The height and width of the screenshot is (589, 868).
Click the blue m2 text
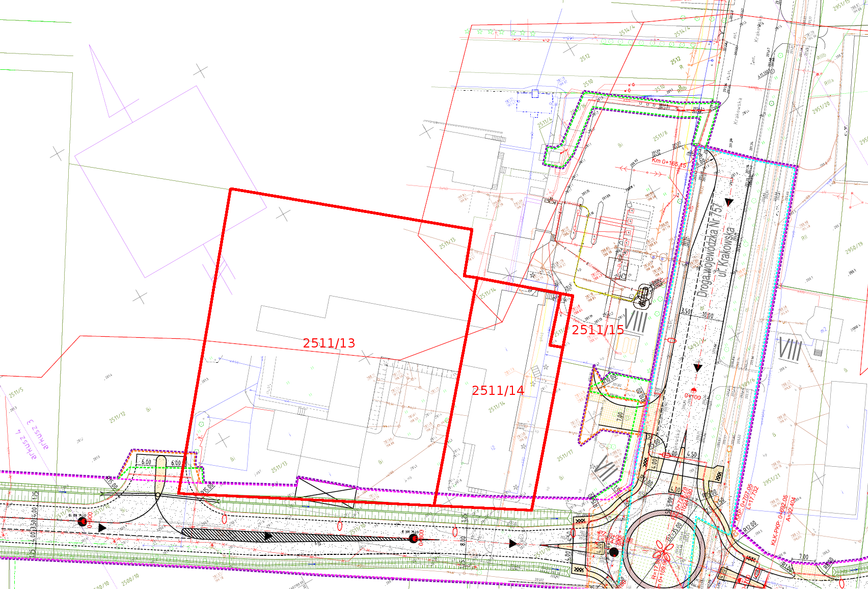coord(824,331)
